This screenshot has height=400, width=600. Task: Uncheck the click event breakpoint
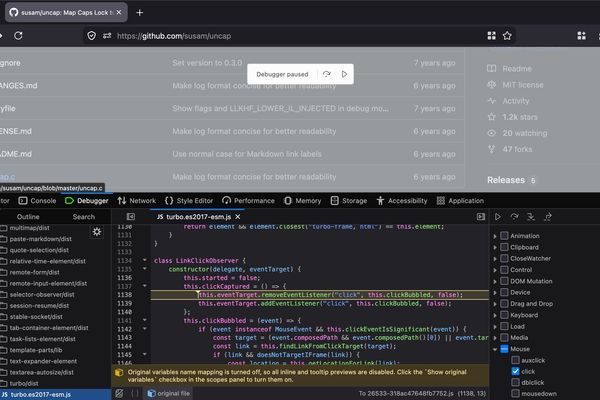515,371
